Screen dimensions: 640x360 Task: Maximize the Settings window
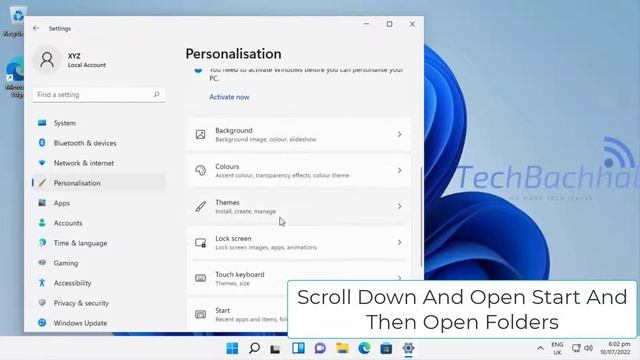389,24
